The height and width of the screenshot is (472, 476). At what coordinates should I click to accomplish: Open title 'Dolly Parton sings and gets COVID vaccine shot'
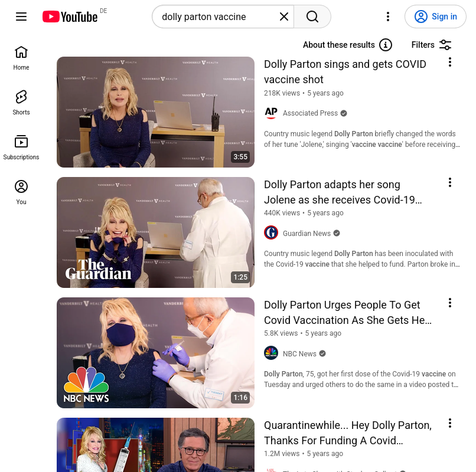coord(345,72)
